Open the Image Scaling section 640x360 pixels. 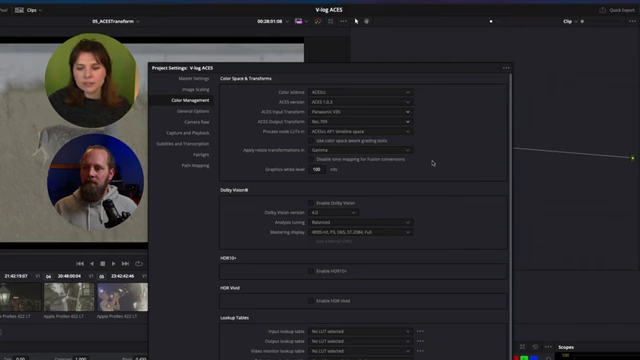195,89
